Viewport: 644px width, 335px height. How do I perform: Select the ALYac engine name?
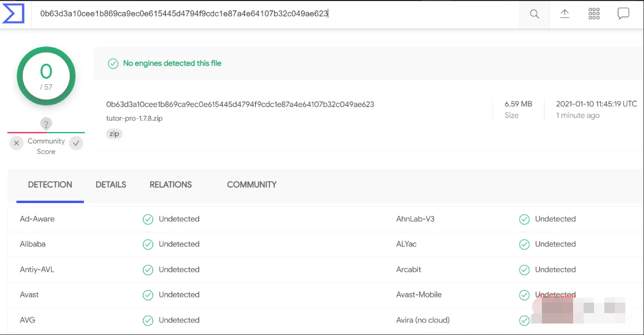[406, 244]
